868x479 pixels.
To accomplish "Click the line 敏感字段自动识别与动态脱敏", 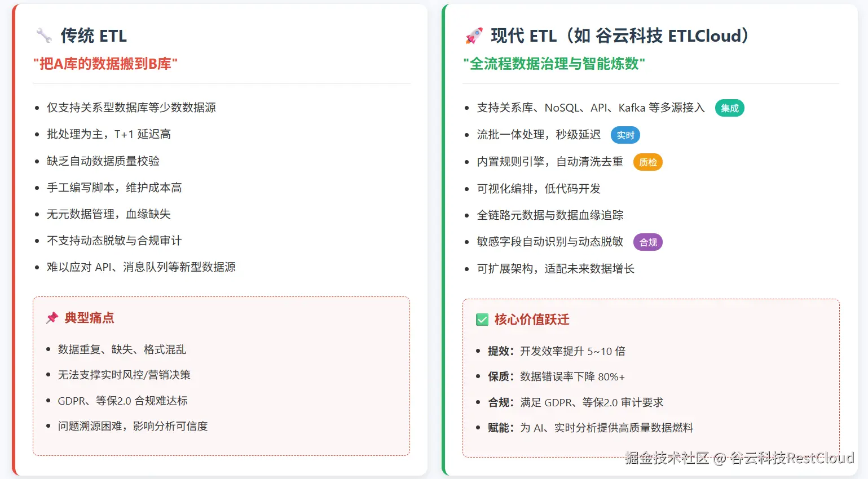I will click(550, 242).
